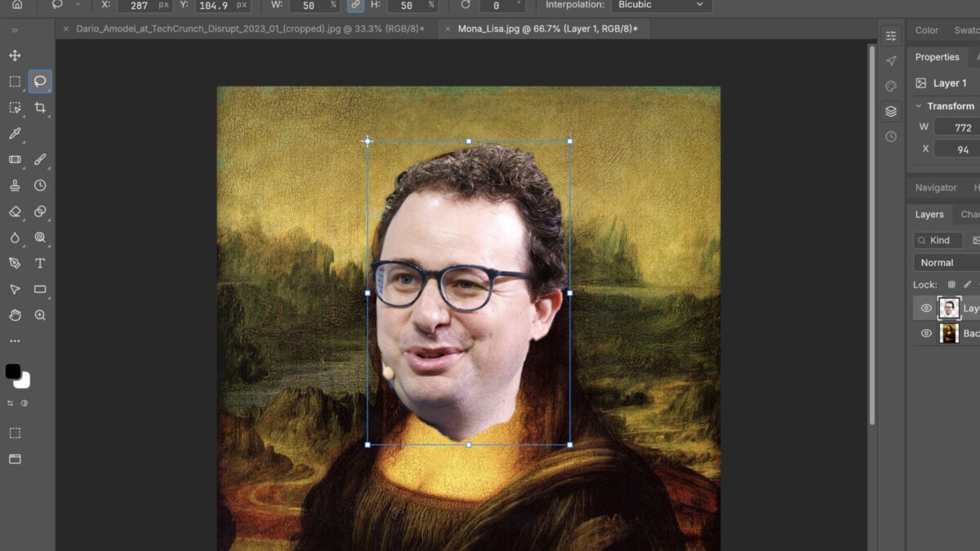The image size is (980, 551).
Task: Select the Eyedropper tool
Action: pyautogui.click(x=15, y=133)
